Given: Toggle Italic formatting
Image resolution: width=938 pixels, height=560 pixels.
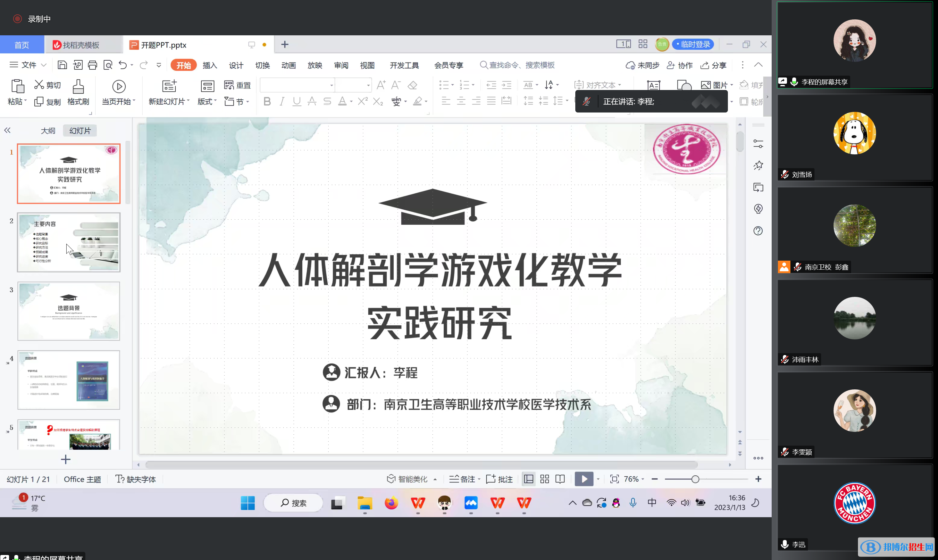Looking at the screenshot, I should pyautogui.click(x=282, y=101).
